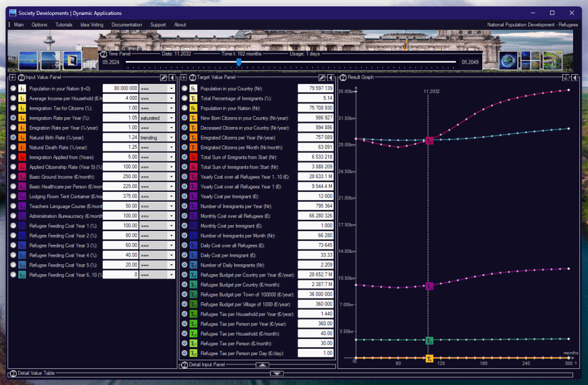
Task: Click the pencil edit icon in Input Value Panel
Action: [x=163, y=78]
